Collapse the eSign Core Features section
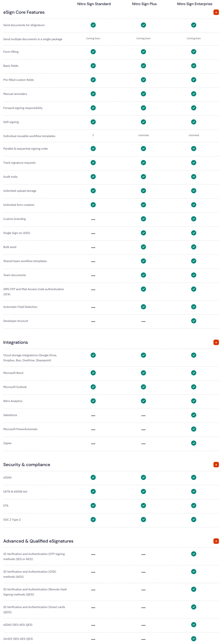 [216, 12]
